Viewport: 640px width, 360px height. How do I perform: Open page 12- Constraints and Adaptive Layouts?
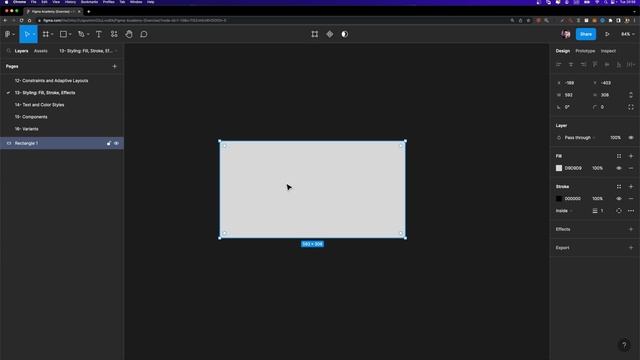click(x=51, y=81)
